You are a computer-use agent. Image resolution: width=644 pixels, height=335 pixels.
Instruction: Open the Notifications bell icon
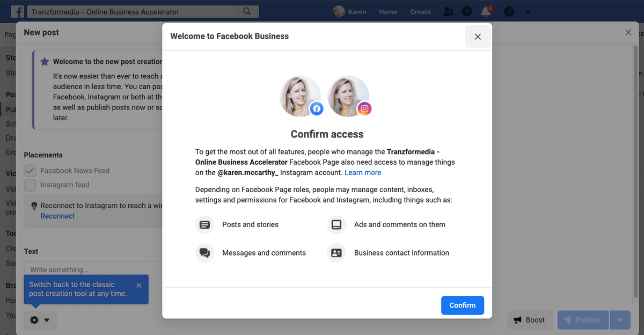(486, 11)
